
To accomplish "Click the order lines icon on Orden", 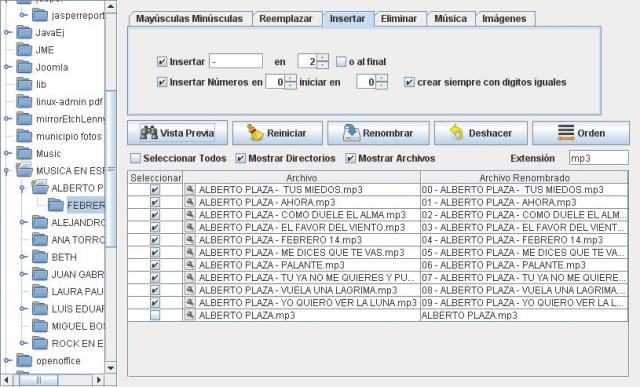I will pyautogui.click(x=566, y=133).
